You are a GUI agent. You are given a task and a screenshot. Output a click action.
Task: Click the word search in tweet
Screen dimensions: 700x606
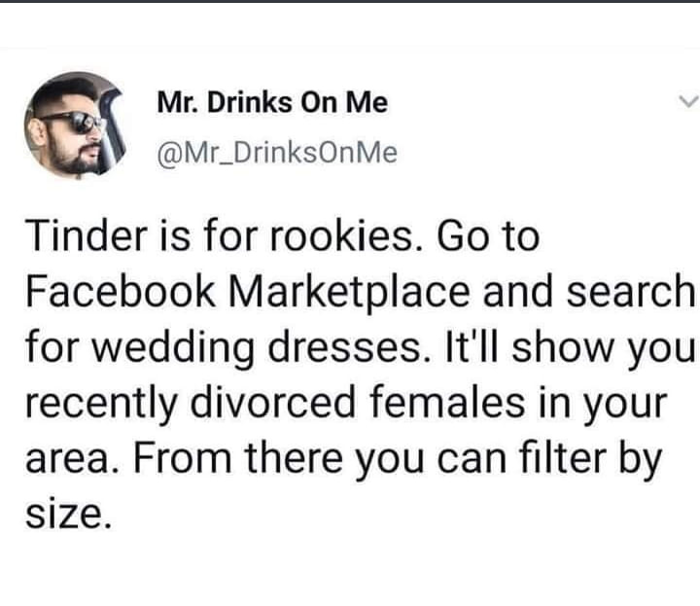tap(631, 292)
